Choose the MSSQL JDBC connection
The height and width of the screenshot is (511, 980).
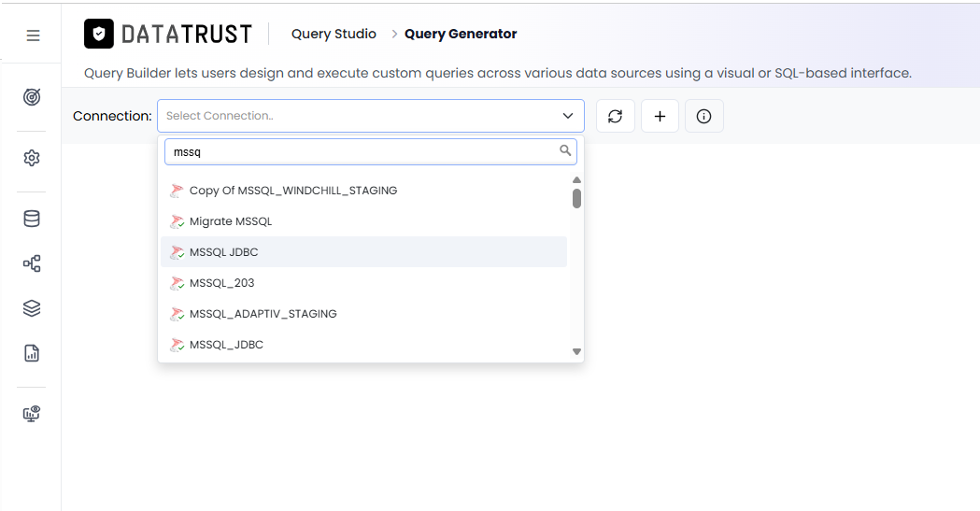(x=363, y=251)
